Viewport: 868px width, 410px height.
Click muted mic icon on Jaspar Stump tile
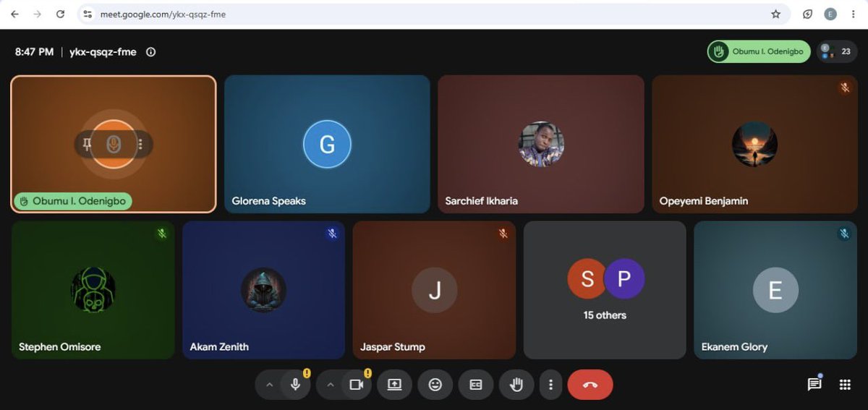tap(503, 234)
